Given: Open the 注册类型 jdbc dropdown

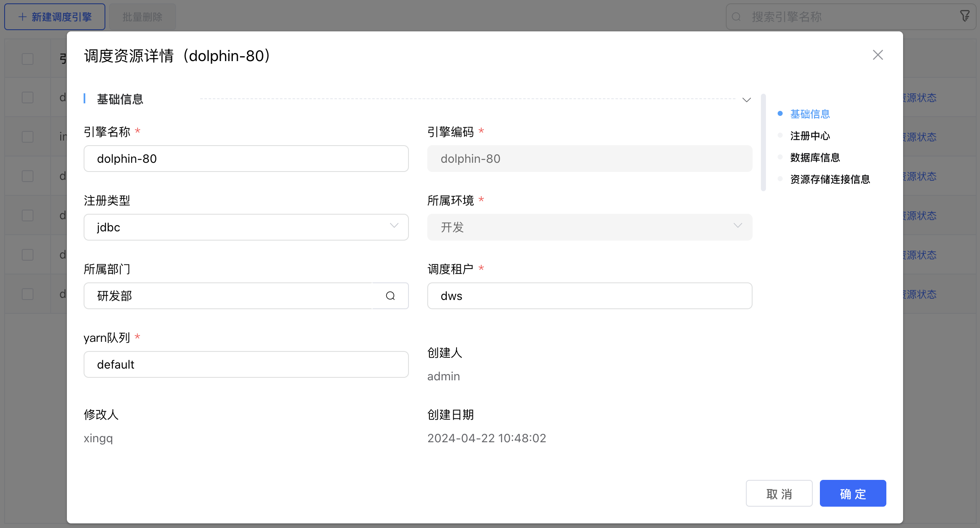Looking at the screenshot, I should (246, 227).
